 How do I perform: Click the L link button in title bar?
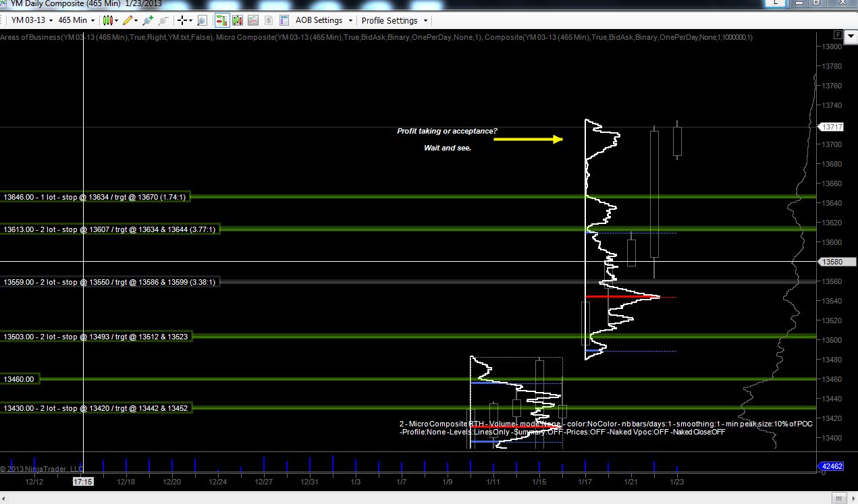[776, 3]
